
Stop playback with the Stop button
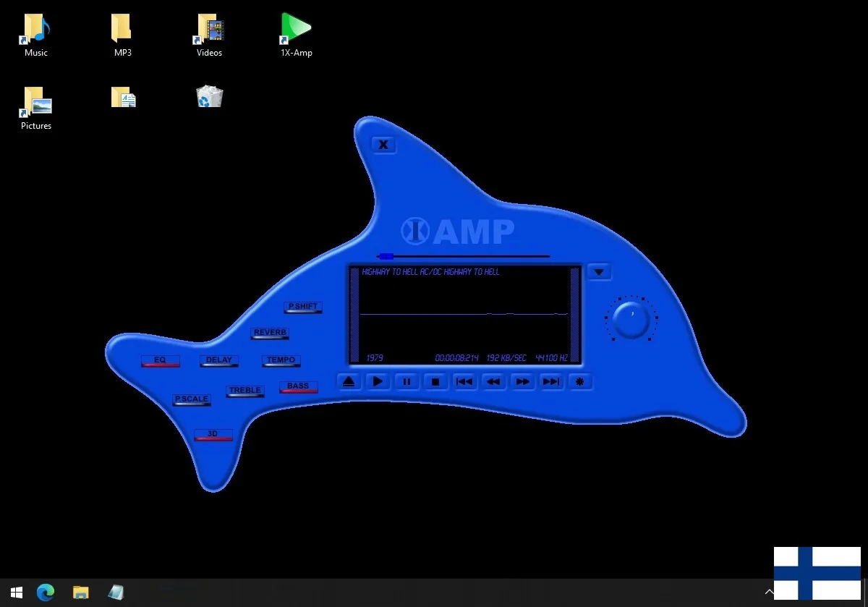(x=435, y=381)
